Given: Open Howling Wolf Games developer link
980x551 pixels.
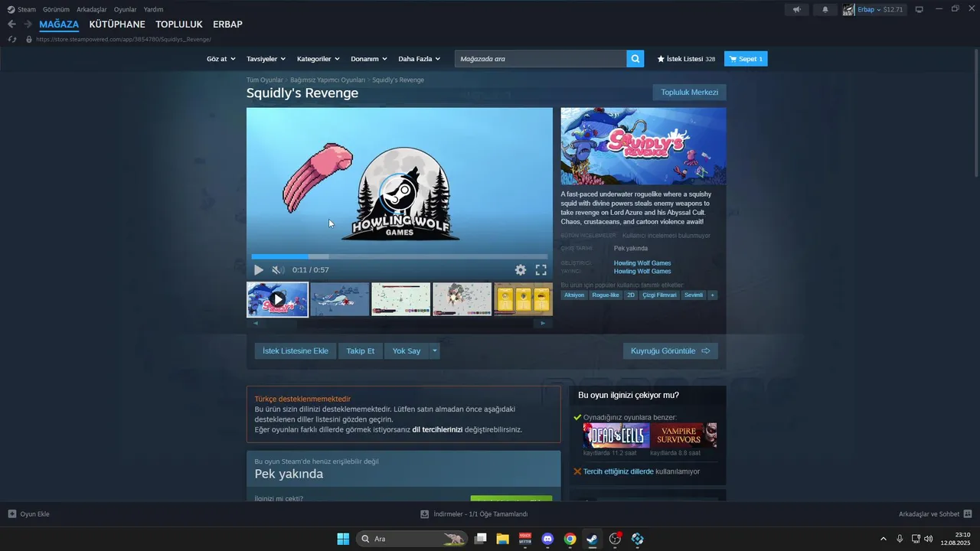Looking at the screenshot, I should [x=642, y=262].
